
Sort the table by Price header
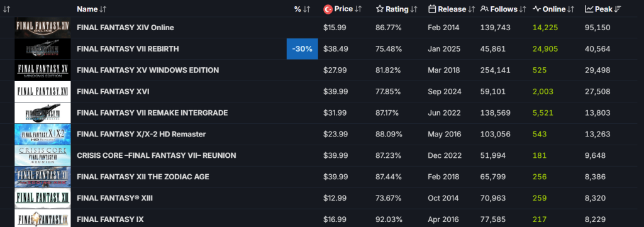tap(343, 9)
